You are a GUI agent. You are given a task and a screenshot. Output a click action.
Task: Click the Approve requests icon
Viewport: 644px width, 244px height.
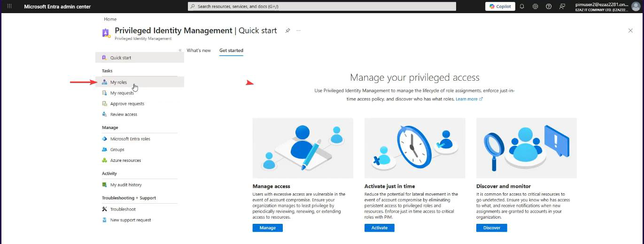click(104, 104)
